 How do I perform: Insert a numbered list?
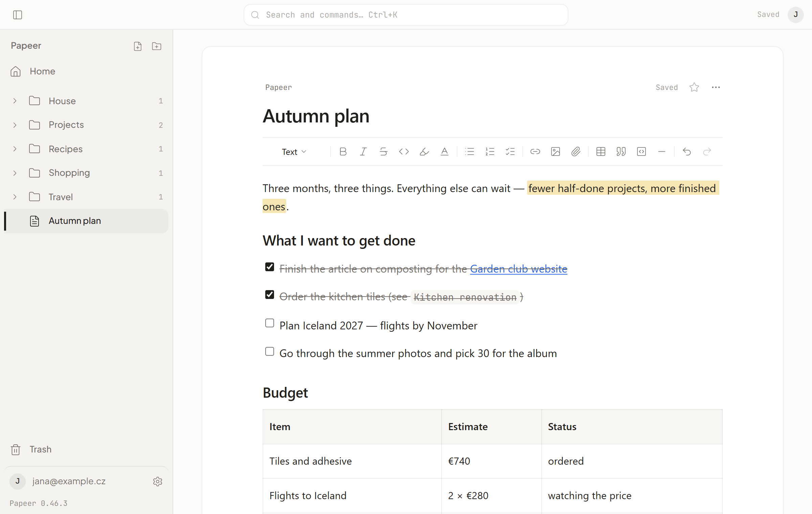pos(490,151)
